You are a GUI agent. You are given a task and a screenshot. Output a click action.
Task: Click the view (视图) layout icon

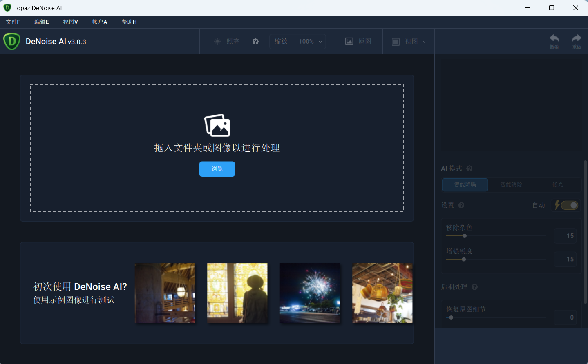(396, 41)
